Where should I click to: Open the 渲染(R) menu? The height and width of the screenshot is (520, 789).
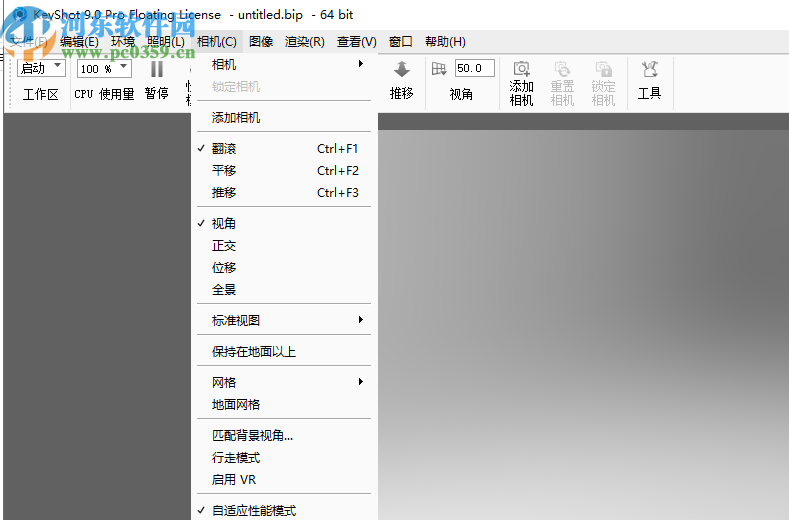click(x=304, y=42)
